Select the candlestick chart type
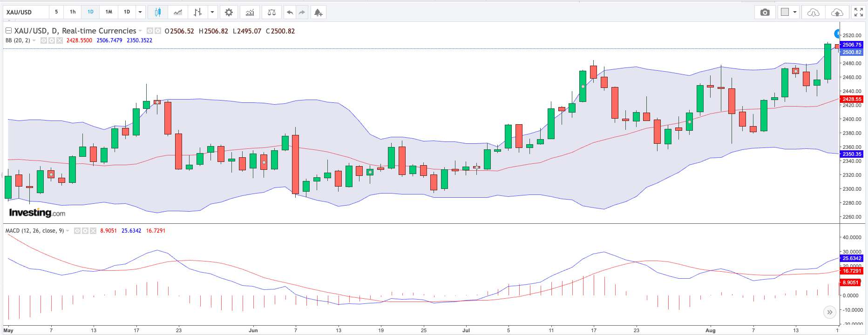 point(157,12)
